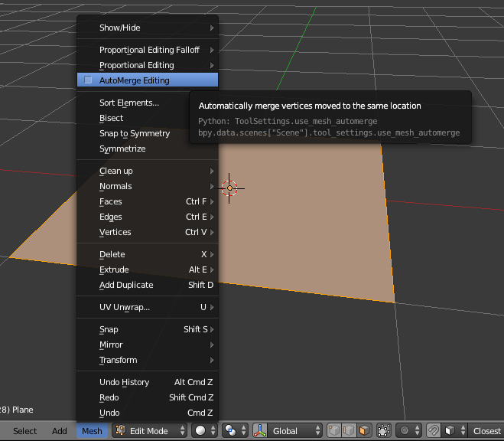
Task: Open the Faces submenu
Action: (x=148, y=201)
